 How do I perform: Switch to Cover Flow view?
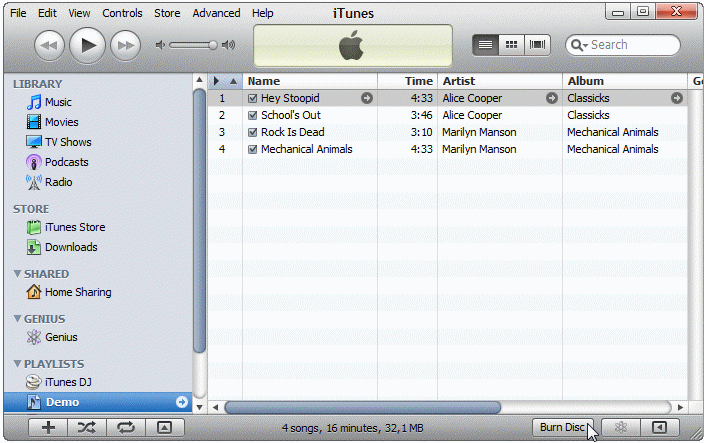(x=537, y=45)
